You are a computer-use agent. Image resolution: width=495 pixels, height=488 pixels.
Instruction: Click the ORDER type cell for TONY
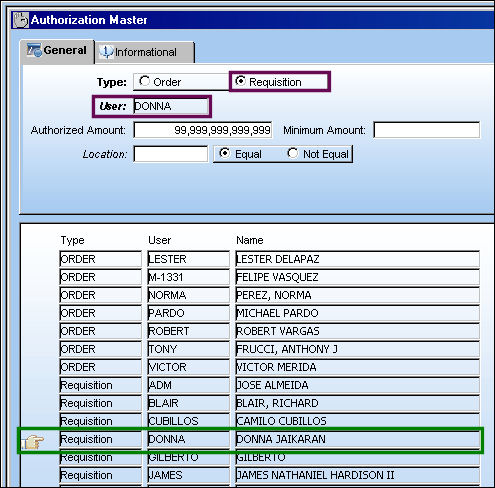[100, 349]
